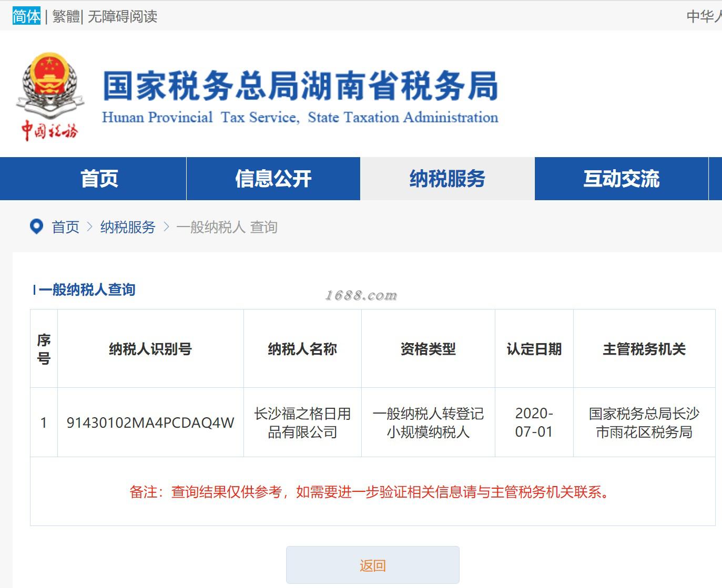Go to 首页 in breadcrumb

(x=66, y=227)
